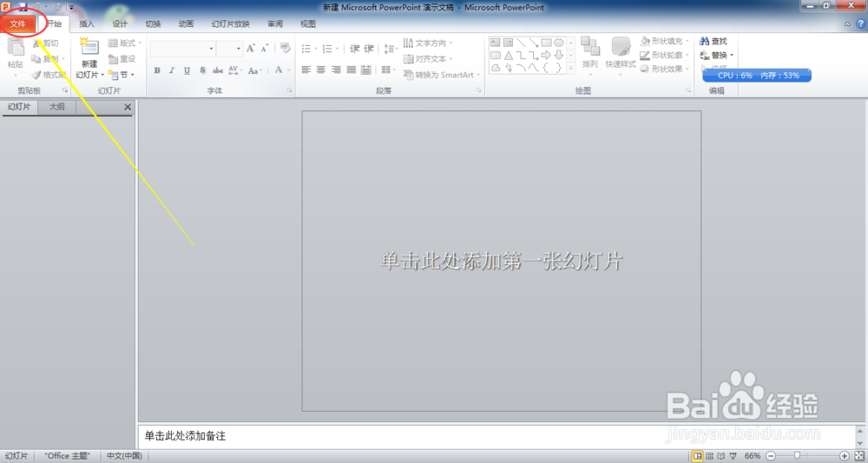Click the distributed alignment icon
The width and height of the screenshot is (868, 463).
366,69
